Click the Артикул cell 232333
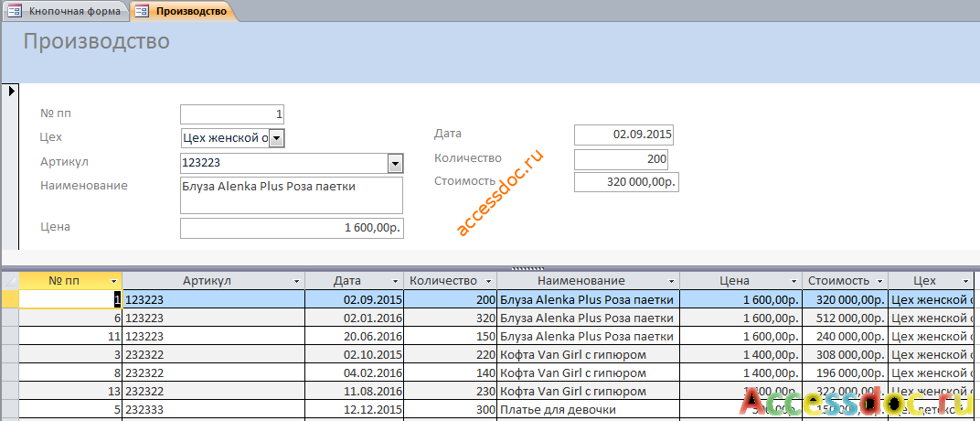Image resolution: width=980 pixels, height=421 pixels. 214,410
